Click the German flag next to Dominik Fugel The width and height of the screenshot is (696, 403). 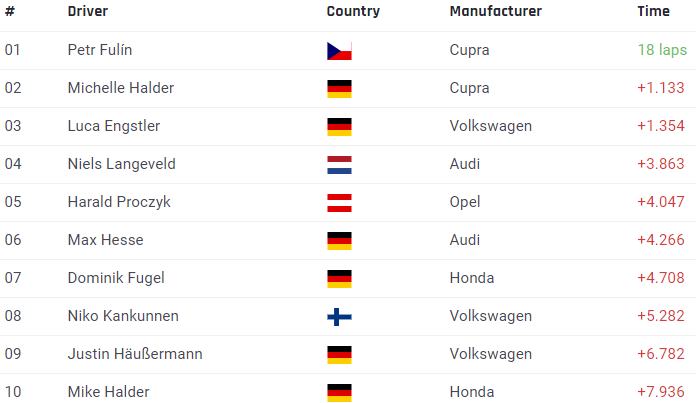point(339,279)
